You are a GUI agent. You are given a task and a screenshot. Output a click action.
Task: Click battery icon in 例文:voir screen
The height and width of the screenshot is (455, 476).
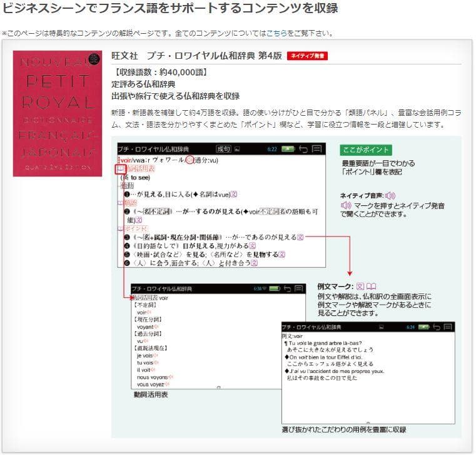click(424, 327)
